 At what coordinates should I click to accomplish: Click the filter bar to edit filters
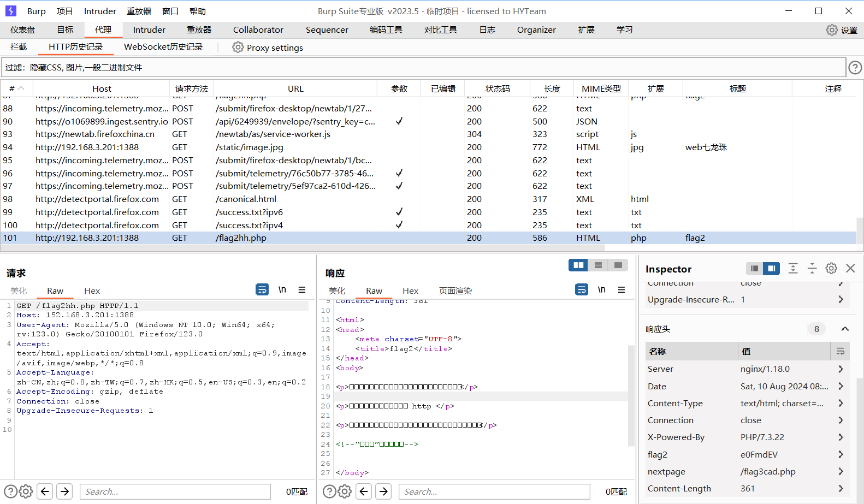point(423,68)
